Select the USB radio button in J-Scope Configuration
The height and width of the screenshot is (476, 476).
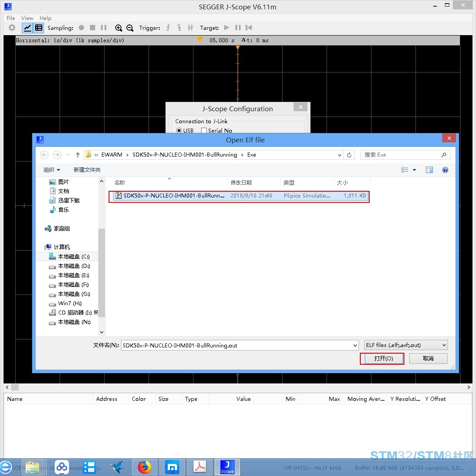coord(179,130)
